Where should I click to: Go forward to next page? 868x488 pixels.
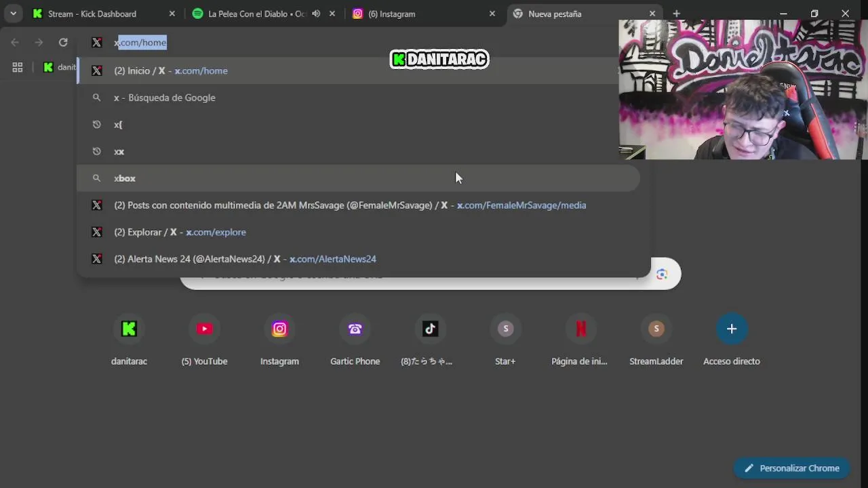coord(39,42)
